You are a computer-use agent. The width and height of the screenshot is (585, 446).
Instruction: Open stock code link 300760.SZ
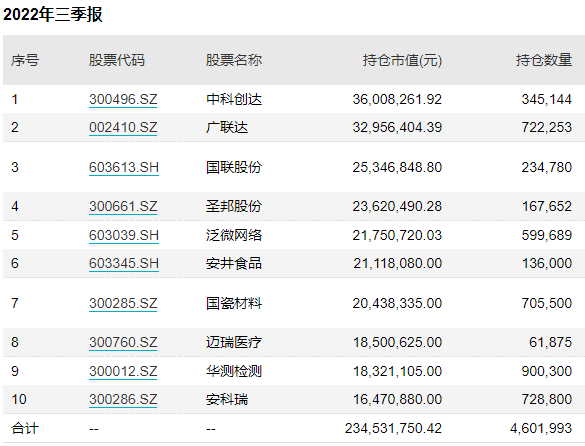coord(123,343)
